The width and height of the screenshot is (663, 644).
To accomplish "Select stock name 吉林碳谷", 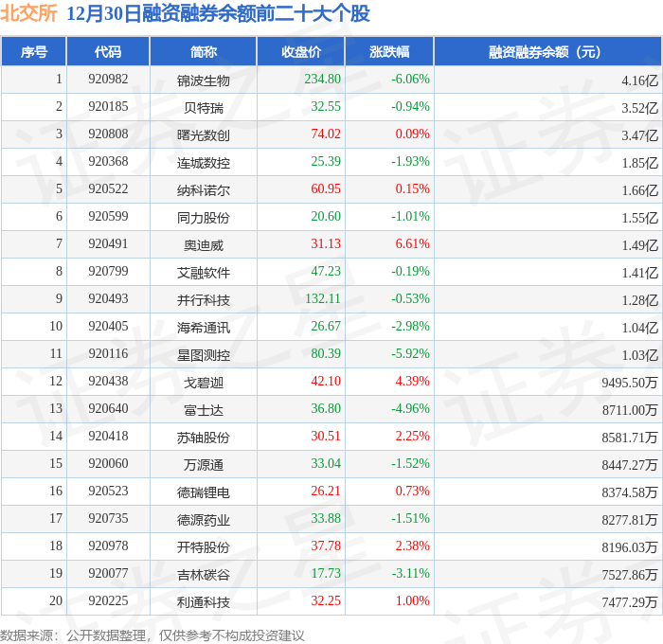I will 204,575.
